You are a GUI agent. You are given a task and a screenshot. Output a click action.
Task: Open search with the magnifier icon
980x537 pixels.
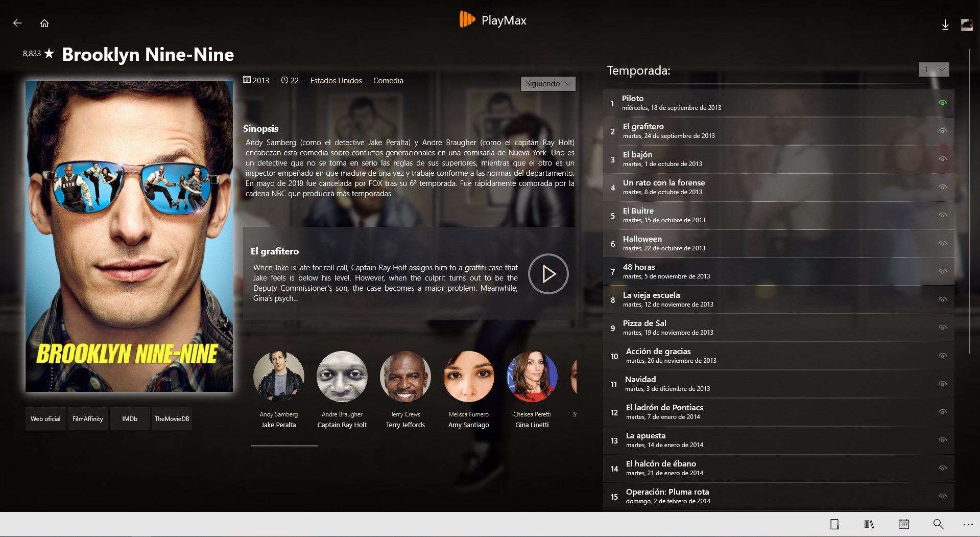click(x=938, y=524)
